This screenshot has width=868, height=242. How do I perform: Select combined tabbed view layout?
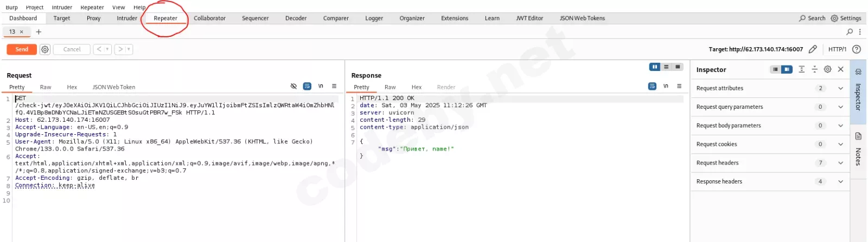[678, 67]
